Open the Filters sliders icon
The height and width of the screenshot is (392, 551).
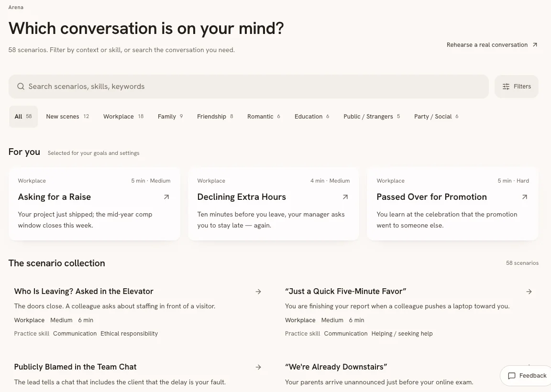coord(506,87)
